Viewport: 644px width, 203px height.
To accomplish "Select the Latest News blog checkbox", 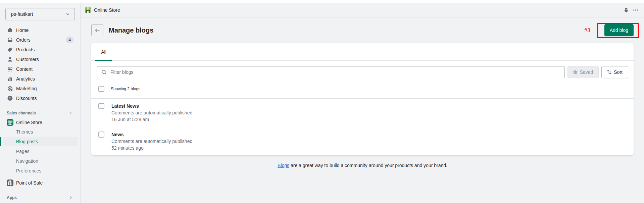I will tap(101, 106).
